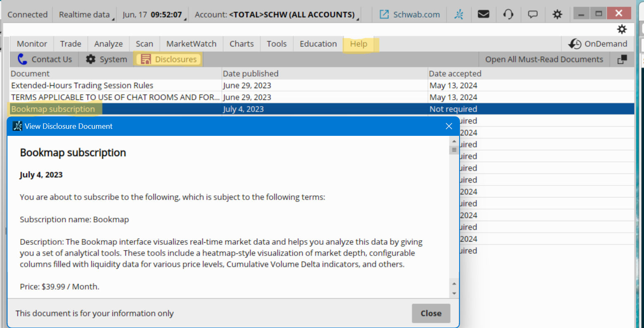
Task: Sort by Document column header
Action: tap(115, 74)
